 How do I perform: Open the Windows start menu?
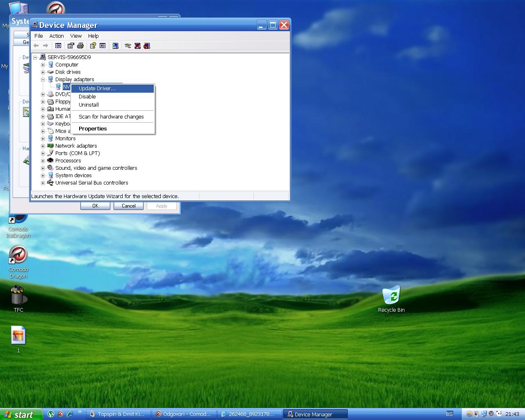point(21,414)
